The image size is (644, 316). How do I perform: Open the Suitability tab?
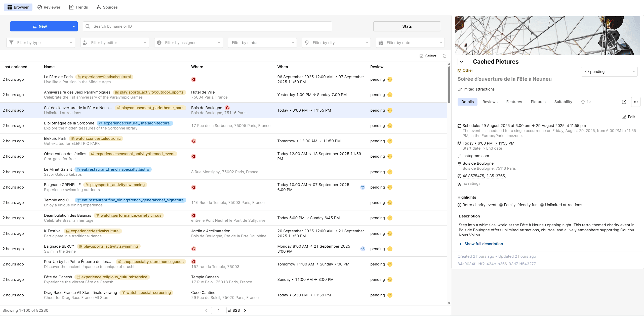[x=563, y=102]
